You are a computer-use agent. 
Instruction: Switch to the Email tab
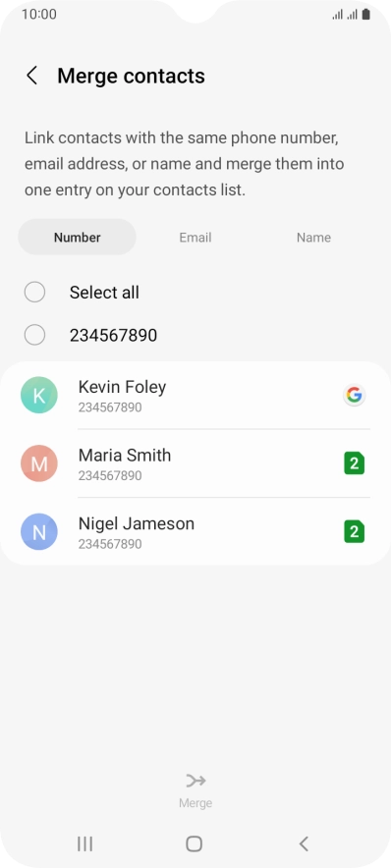(x=195, y=238)
